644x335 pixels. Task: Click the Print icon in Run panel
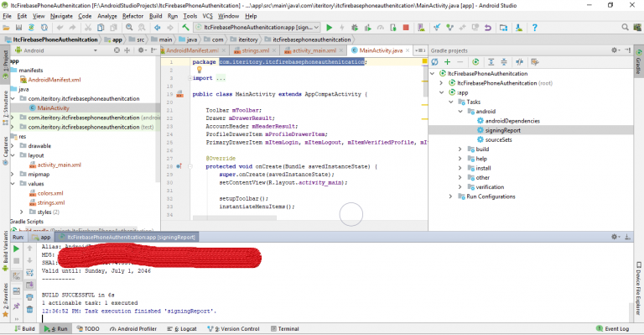tap(29, 297)
